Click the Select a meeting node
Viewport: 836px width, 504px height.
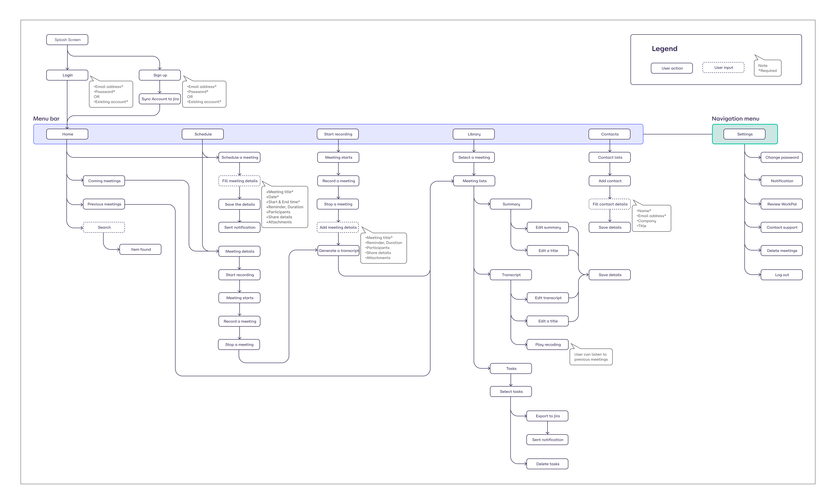[474, 157]
